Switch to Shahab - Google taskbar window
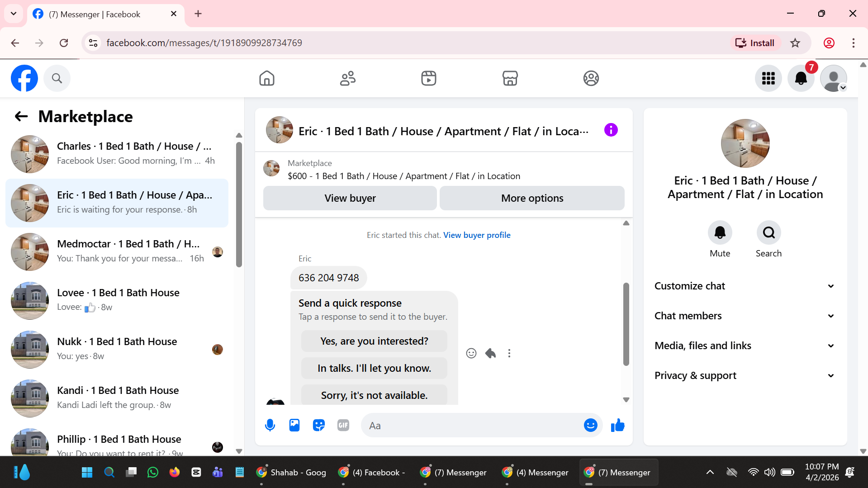Viewport: 868px width, 488px height. [291, 473]
